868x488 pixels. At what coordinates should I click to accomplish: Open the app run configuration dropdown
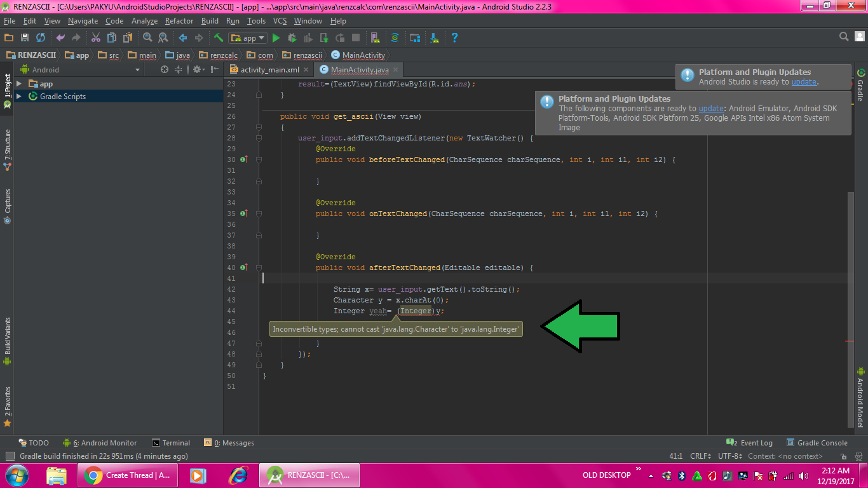(x=249, y=38)
